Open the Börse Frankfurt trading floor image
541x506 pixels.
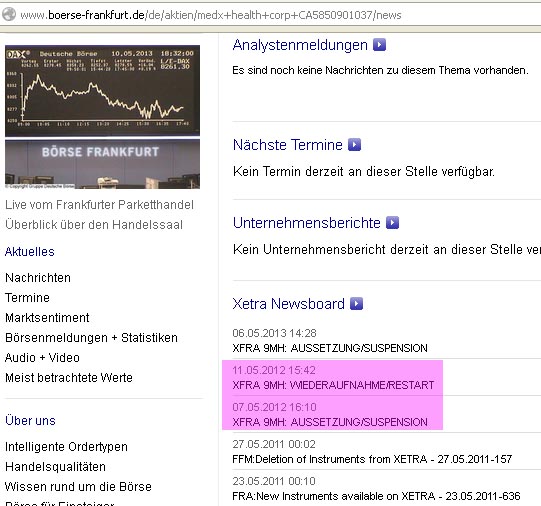pyautogui.click(x=102, y=164)
